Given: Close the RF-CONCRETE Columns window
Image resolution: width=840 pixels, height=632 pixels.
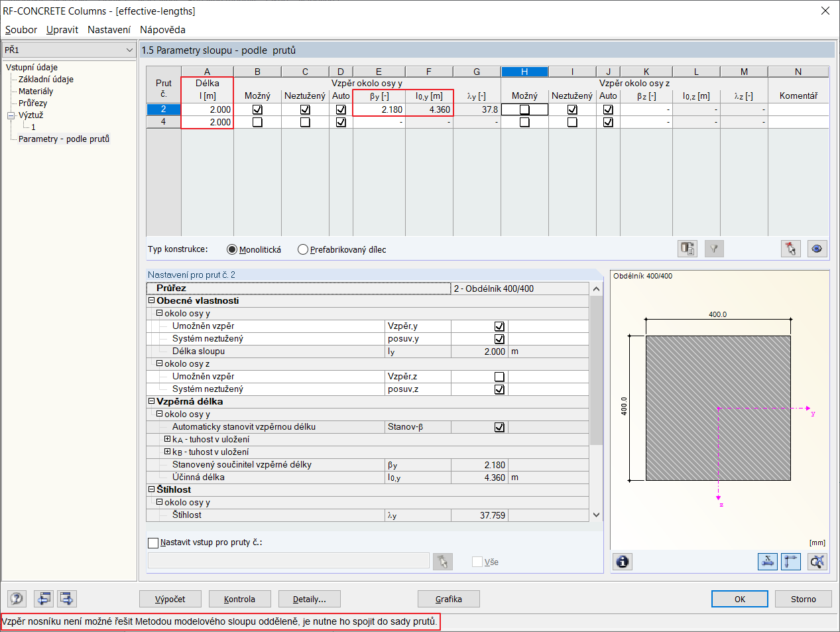Looking at the screenshot, I should [x=825, y=11].
